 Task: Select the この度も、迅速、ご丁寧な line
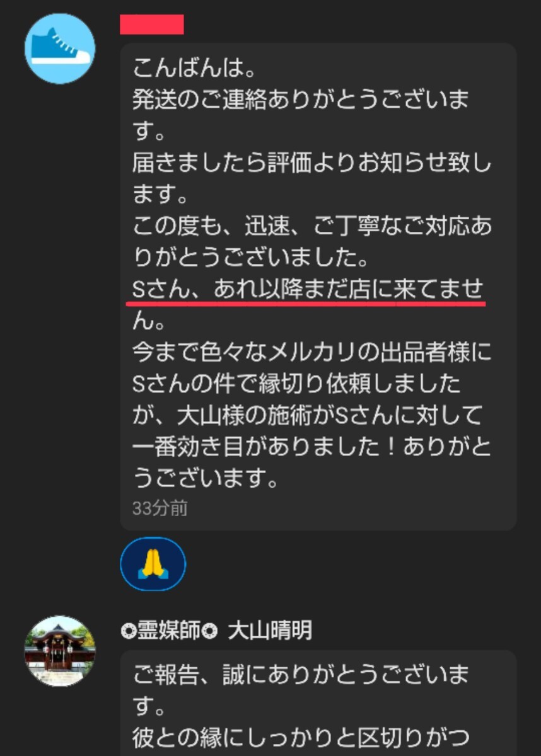point(311,226)
